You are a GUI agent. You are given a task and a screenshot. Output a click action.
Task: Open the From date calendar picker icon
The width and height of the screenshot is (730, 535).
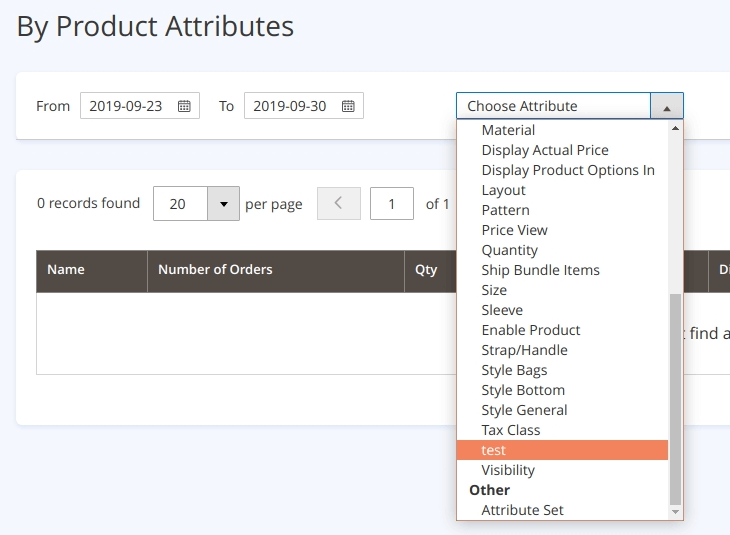pos(184,106)
